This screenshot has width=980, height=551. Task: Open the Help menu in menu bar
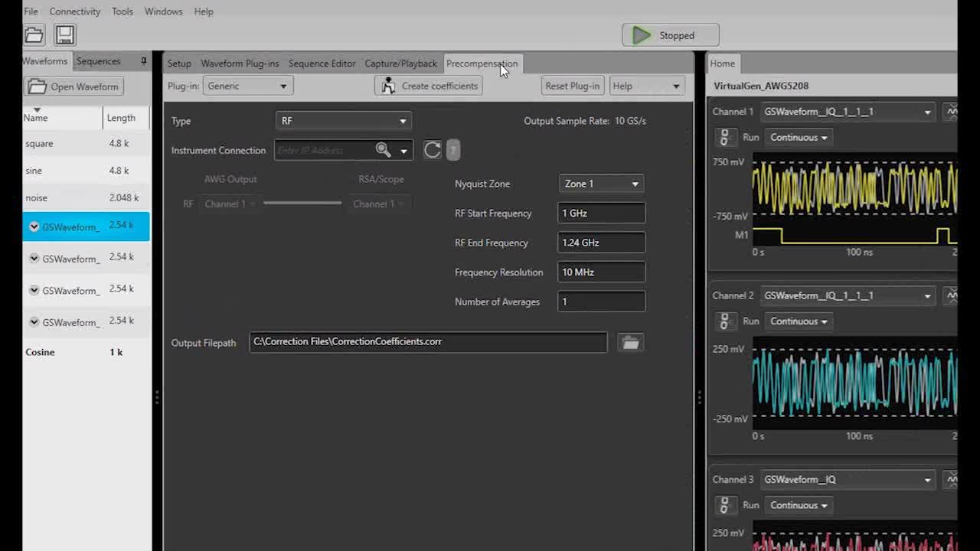[x=204, y=11]
